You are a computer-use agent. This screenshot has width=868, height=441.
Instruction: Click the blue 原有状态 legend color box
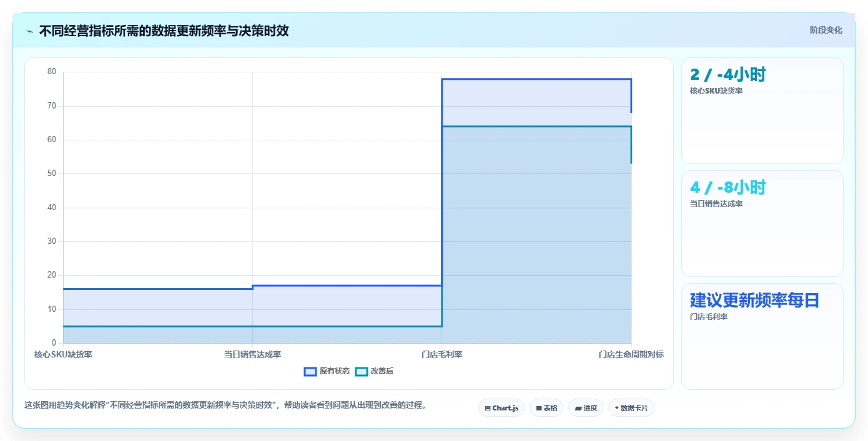[310, 371]
